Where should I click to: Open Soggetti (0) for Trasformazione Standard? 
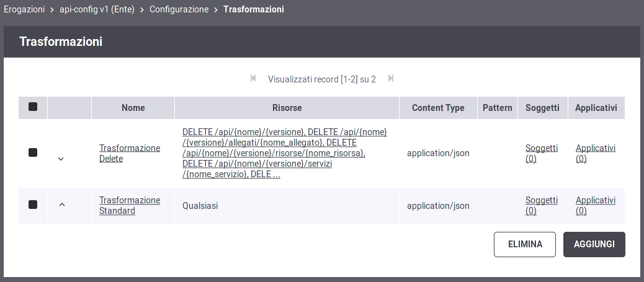coord(542,205)
